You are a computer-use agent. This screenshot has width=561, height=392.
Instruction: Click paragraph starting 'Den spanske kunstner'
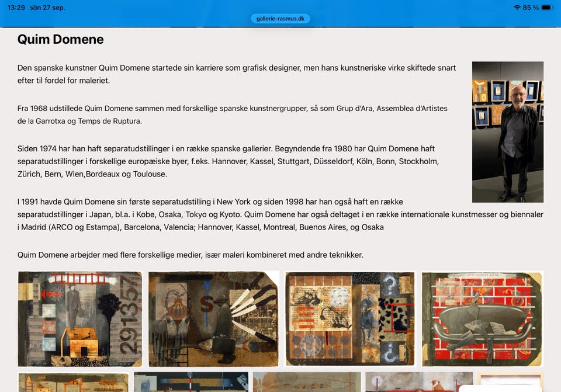point(237,74)
